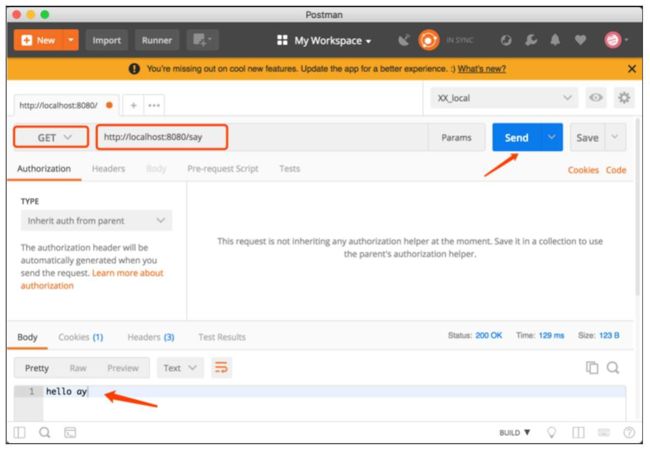Click the satellite capture requests icon
The image size is (650, 452).
click(x=404, y=40)
